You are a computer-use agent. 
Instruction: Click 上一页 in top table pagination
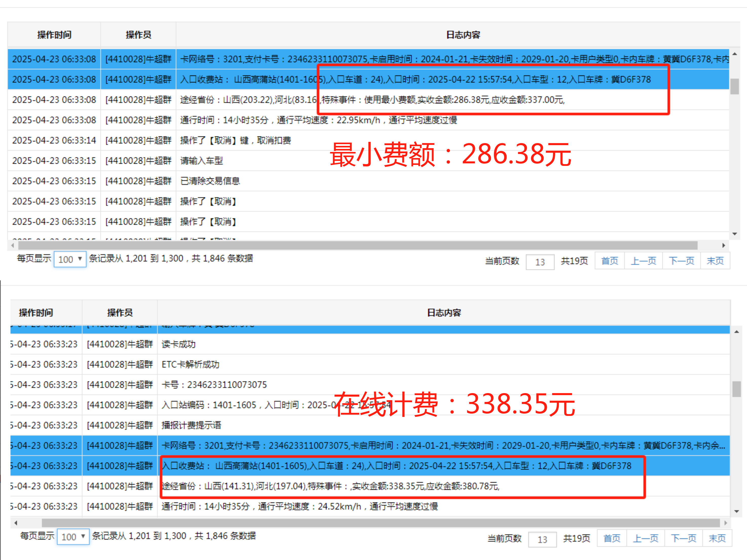643,261
